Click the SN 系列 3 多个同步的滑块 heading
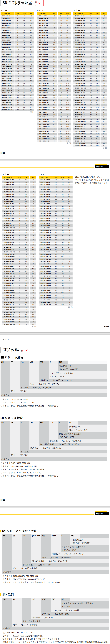 19,531
